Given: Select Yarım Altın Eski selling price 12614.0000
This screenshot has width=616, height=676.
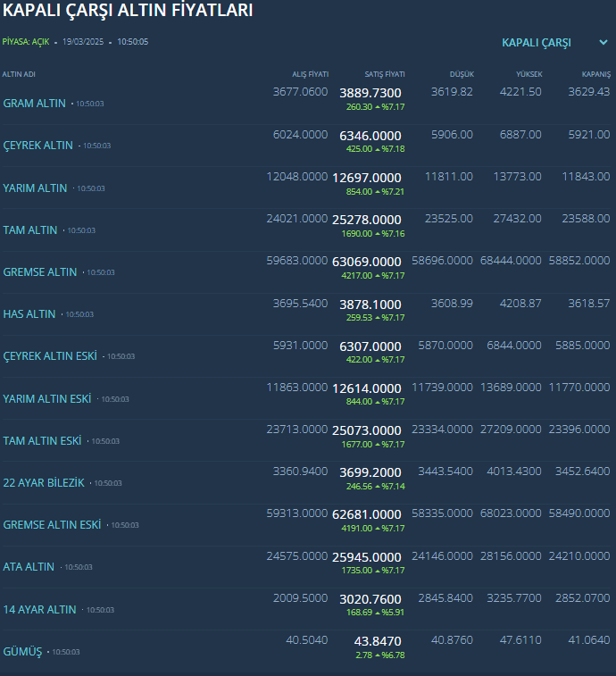Looking at the screenshot, I should 367,388.
